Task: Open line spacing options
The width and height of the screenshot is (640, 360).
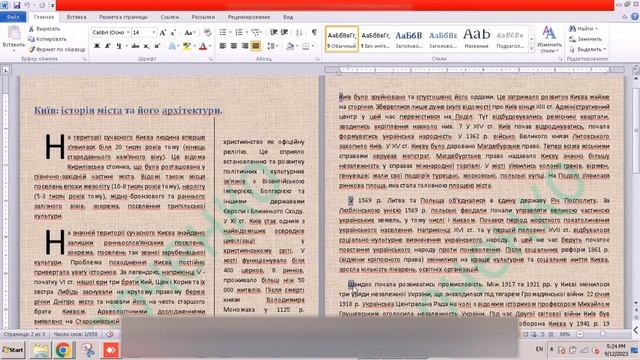Action: [x=272, y=46]
